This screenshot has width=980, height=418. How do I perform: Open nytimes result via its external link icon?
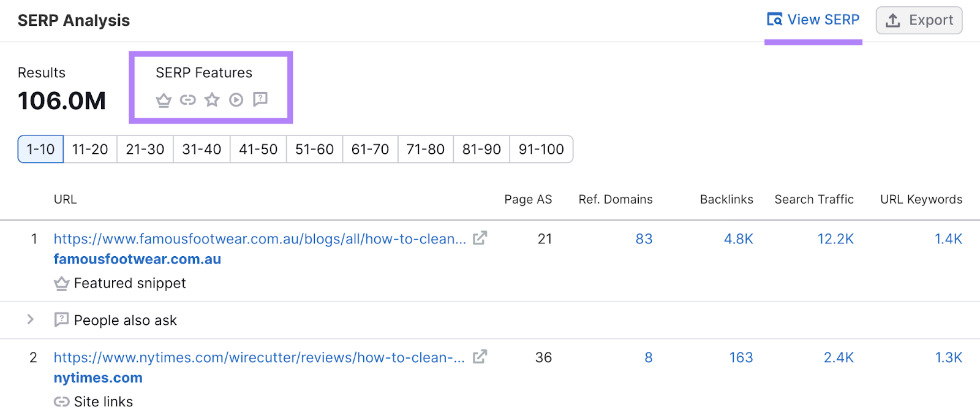click(481, 357)
